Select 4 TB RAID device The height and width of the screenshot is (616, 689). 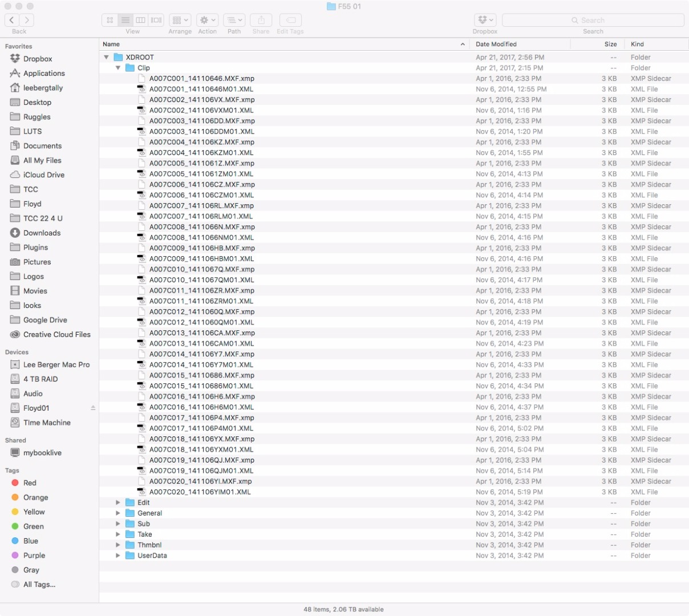[40, 379]
